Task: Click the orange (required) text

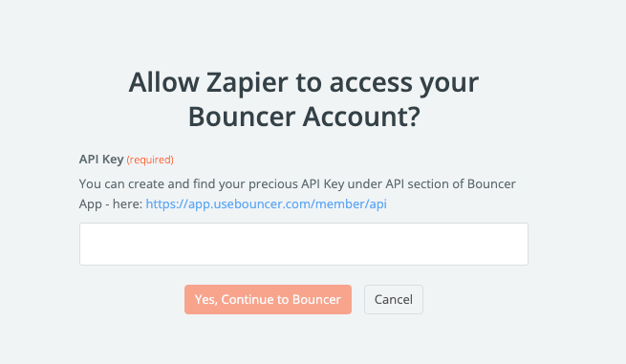Action: pyautogui.click(x=150, y=160)
